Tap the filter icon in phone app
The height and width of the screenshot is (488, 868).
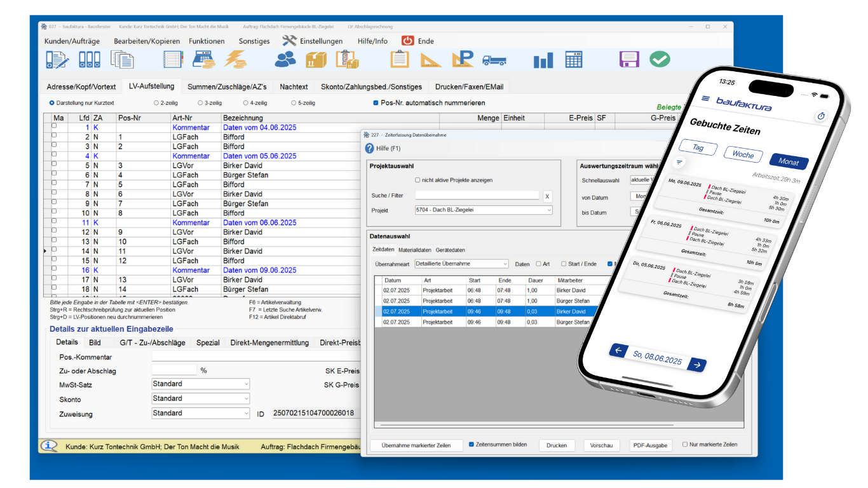[x=679, y=163]
